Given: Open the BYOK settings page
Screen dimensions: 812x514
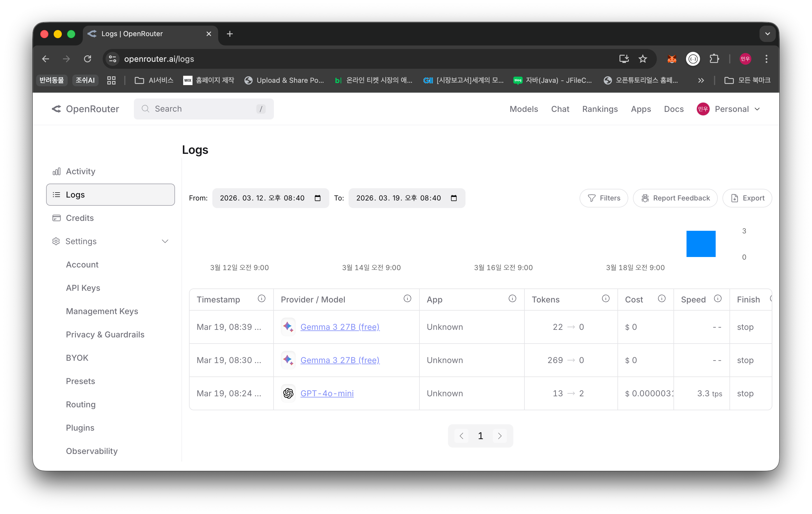Looking at the screenshot, I should tap(77, 358).
